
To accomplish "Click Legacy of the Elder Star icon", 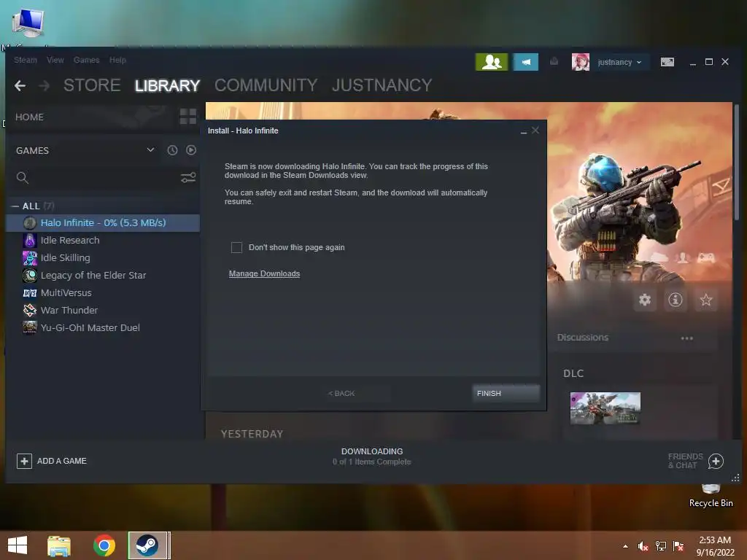I will tap(29, 275).
